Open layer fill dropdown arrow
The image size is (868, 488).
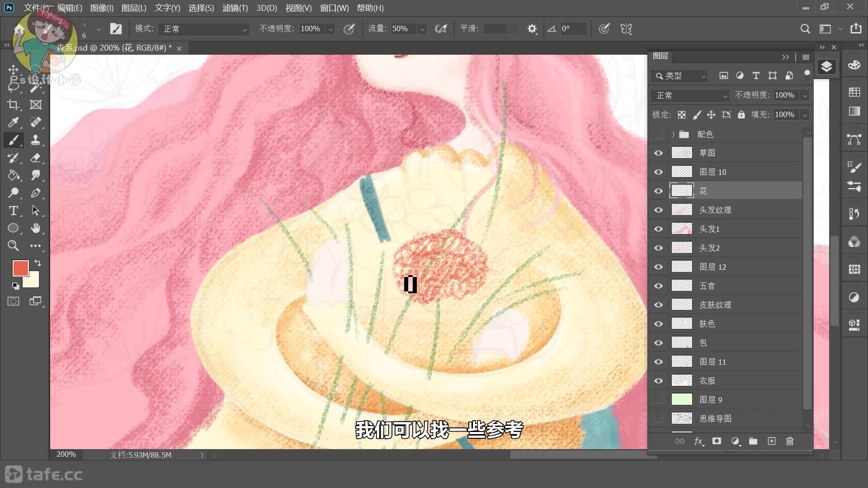(x=805, y=115)
